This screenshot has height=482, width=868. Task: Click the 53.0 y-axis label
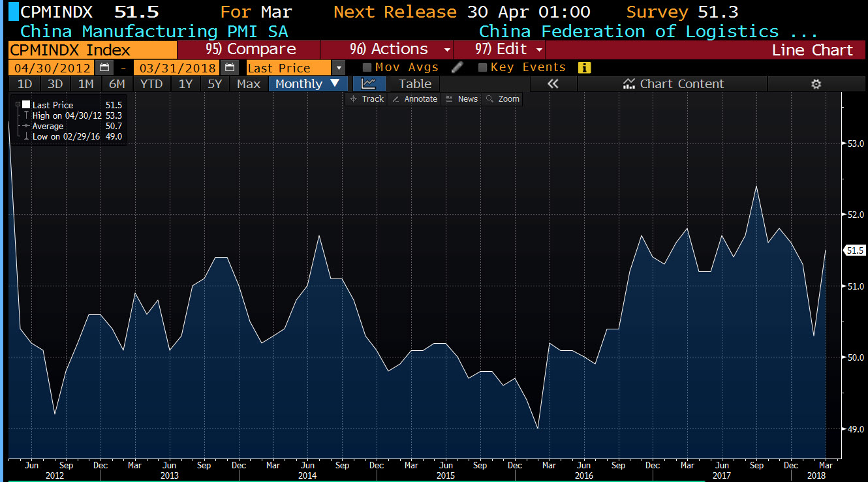[856, 143]
